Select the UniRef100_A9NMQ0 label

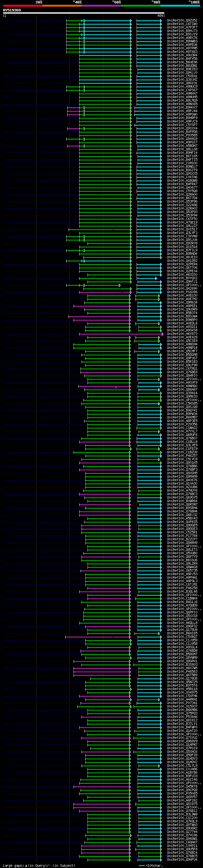pyautogui.click(x=182, y=386)
